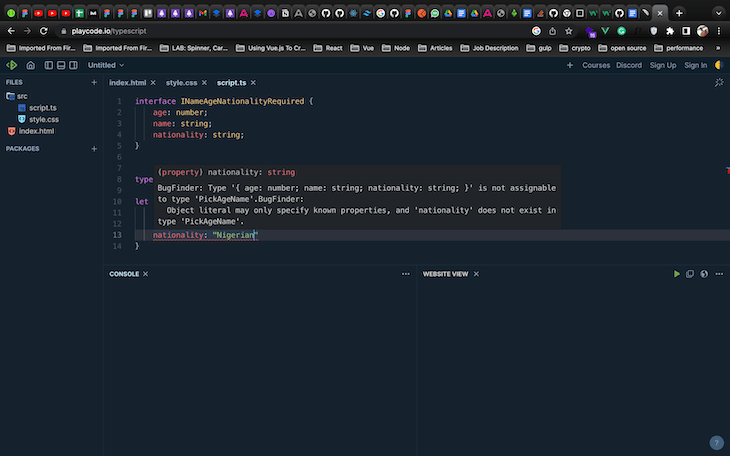Open a new browser tab with plus
The image size is (730, 456).
679,13
